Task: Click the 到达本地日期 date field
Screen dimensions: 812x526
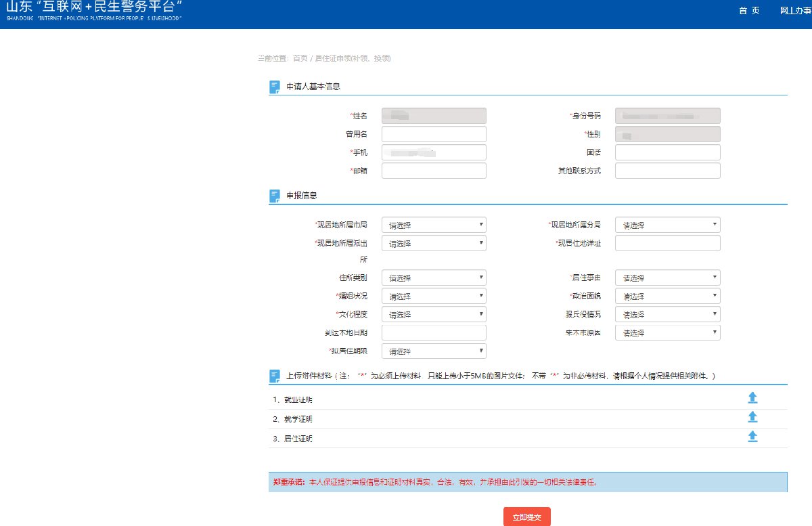Action: tap(434, 332)
